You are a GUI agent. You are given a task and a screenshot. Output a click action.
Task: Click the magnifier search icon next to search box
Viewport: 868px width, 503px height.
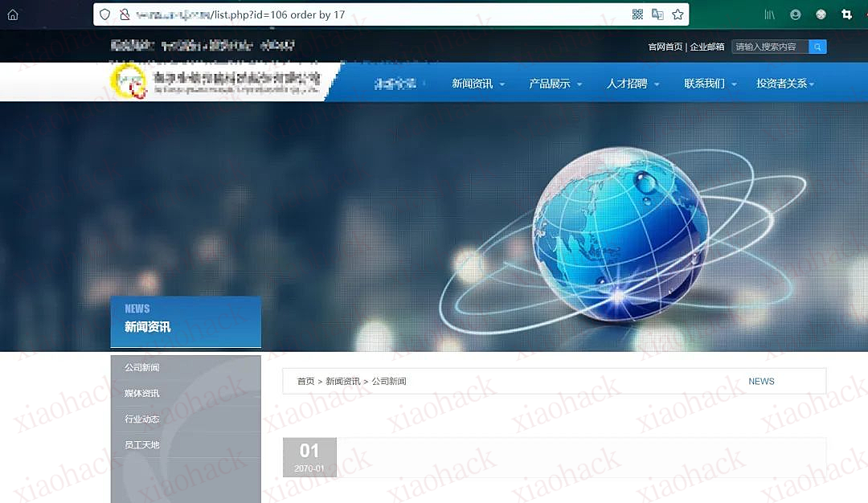click(x=817, y=46)
